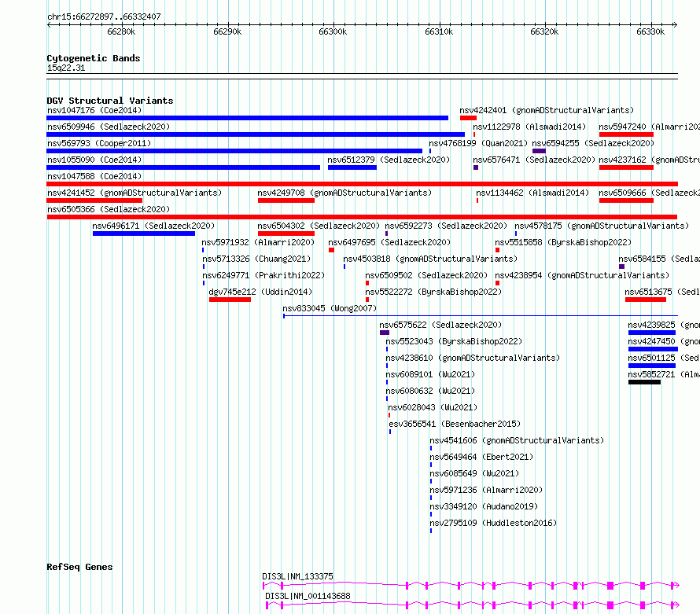Click nsv4238610 (gnomADStructuralVariants) label
700x614 pixels.
point(473,358)
